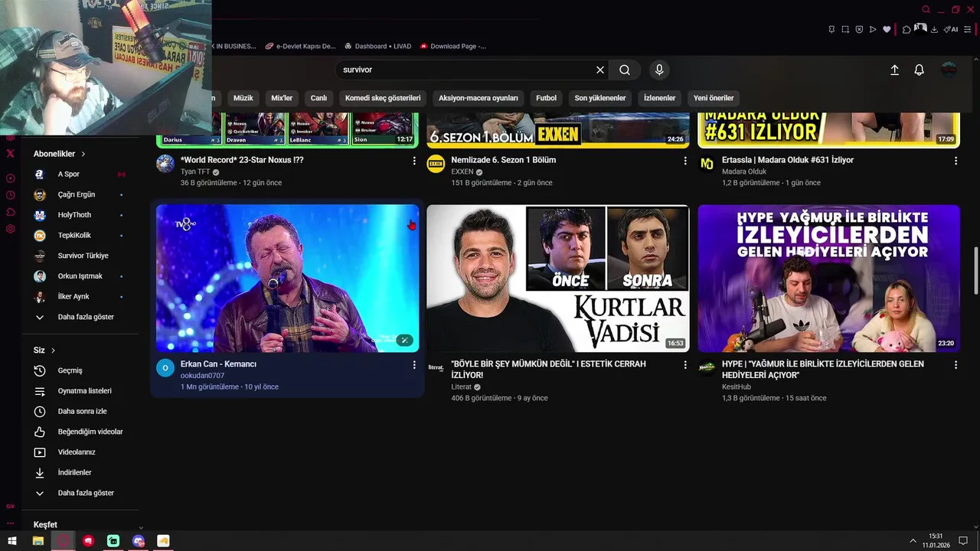This screenshot has width=980, height=551.
Task: Open more options for Estetik Cerrah İzliyor video
Action: (x=685, y=365)
